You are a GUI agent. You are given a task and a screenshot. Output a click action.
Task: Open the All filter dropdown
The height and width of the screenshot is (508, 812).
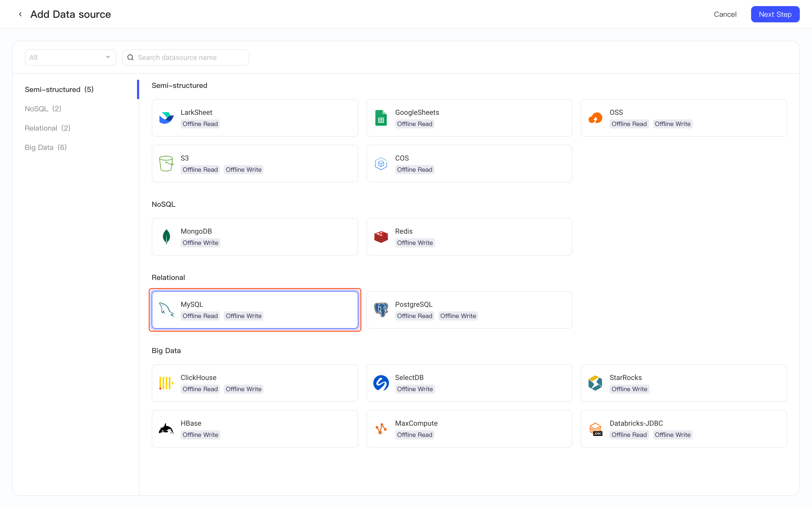pyautogui.click(x=71, y=57)
